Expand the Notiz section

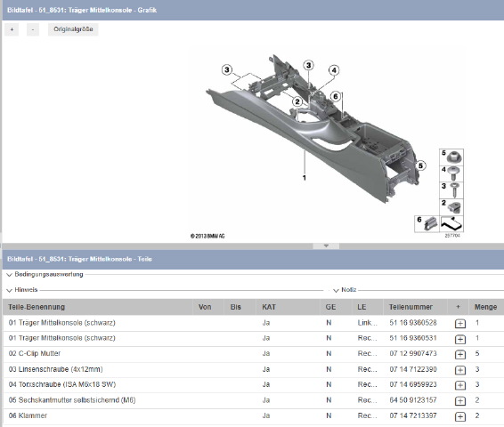pos(336,290)
